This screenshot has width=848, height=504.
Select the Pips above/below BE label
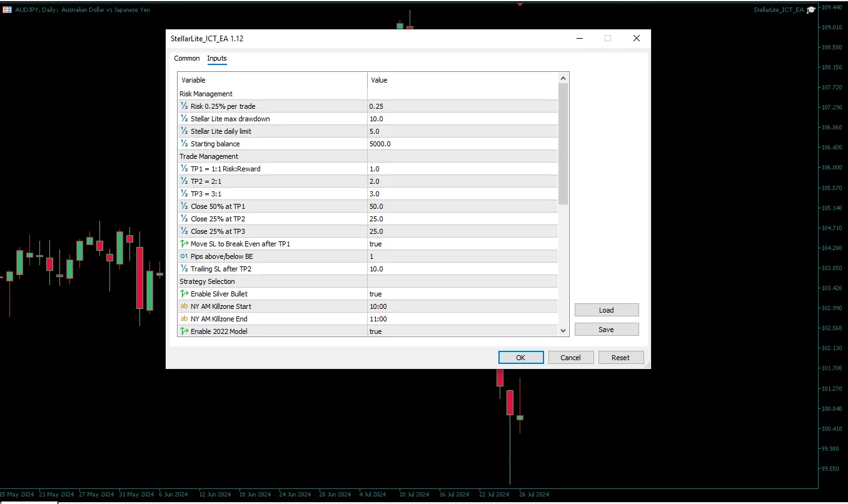(222, 256)
